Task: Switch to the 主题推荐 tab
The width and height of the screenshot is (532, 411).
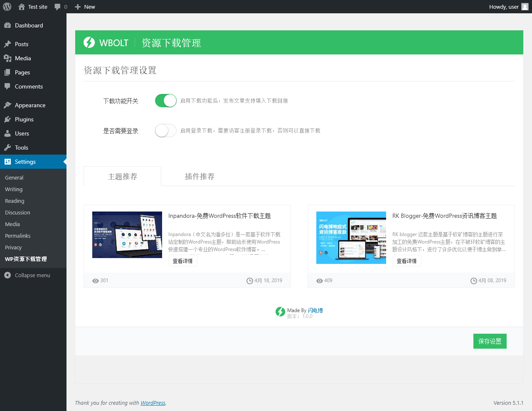Action: point(123,177)
